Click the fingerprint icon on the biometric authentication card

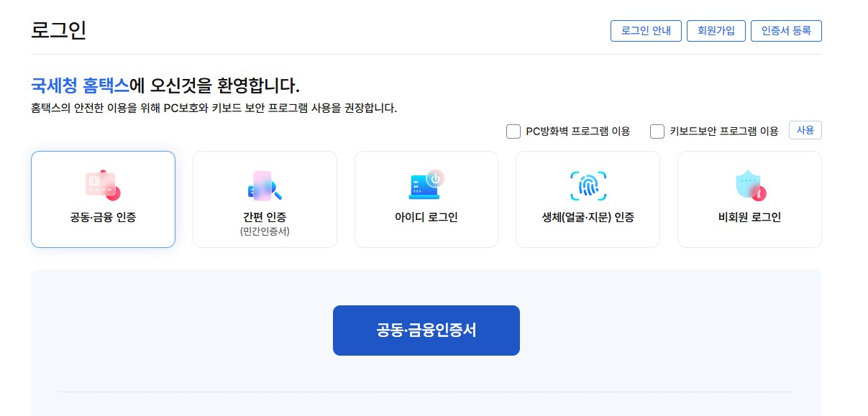click(588, 185)
